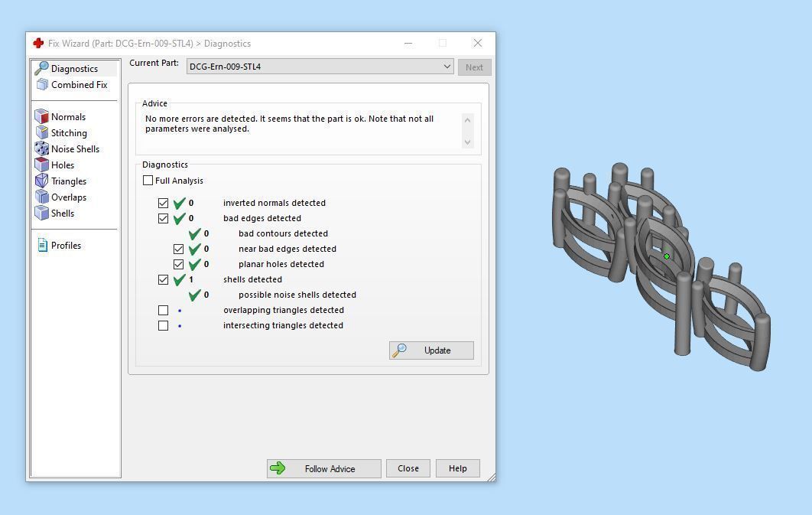This screenshot has height=515, width=812.
Task: Click the Noise Shells icon
Action: click(x=41, y=148)
